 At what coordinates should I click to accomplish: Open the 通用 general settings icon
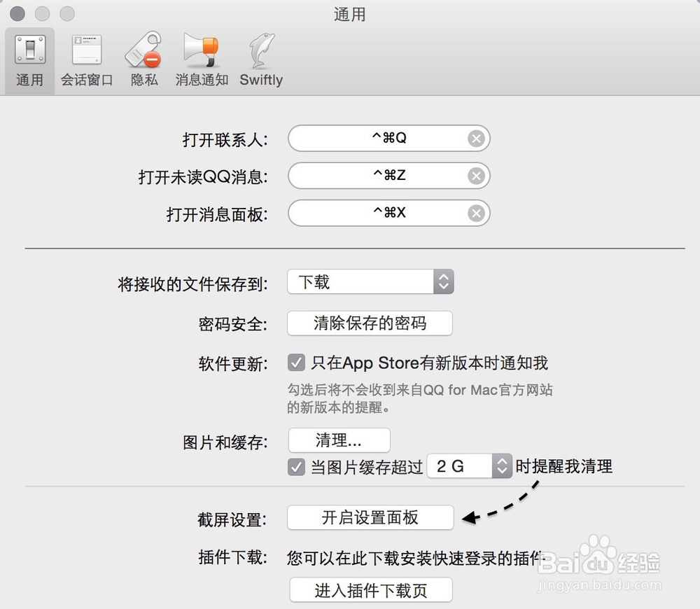click(x=30, y=60)
